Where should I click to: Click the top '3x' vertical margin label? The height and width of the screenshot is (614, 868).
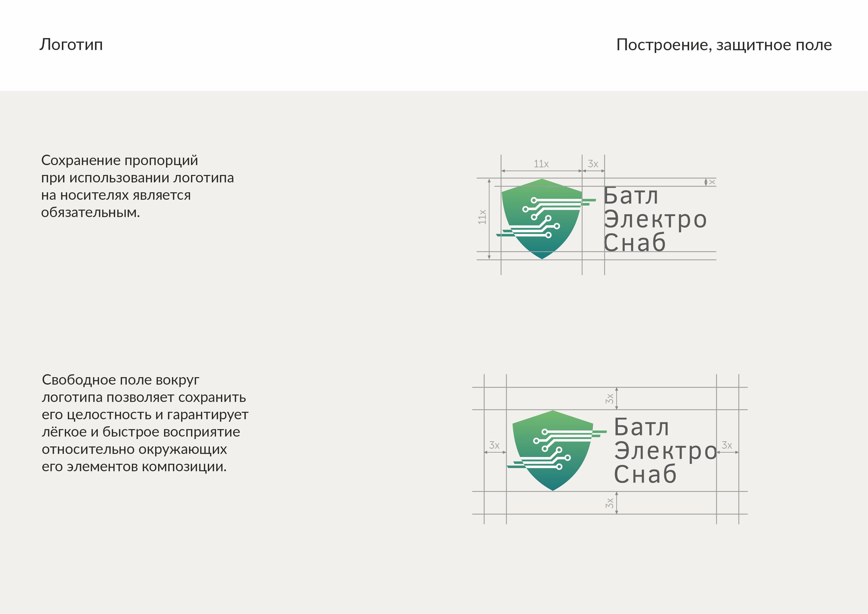click(609, 399)
